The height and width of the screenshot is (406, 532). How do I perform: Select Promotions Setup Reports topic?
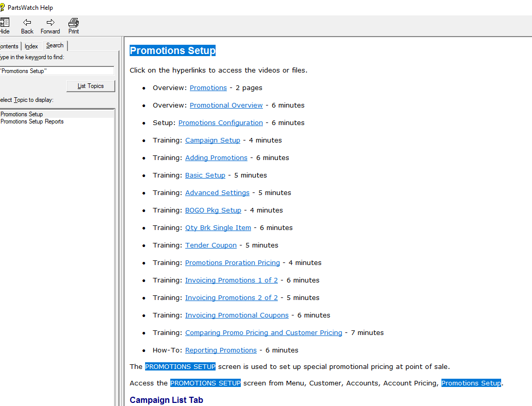click(32, 121)
